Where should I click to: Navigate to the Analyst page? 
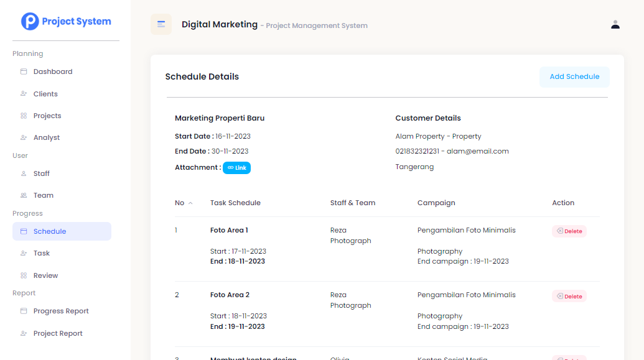62,137
